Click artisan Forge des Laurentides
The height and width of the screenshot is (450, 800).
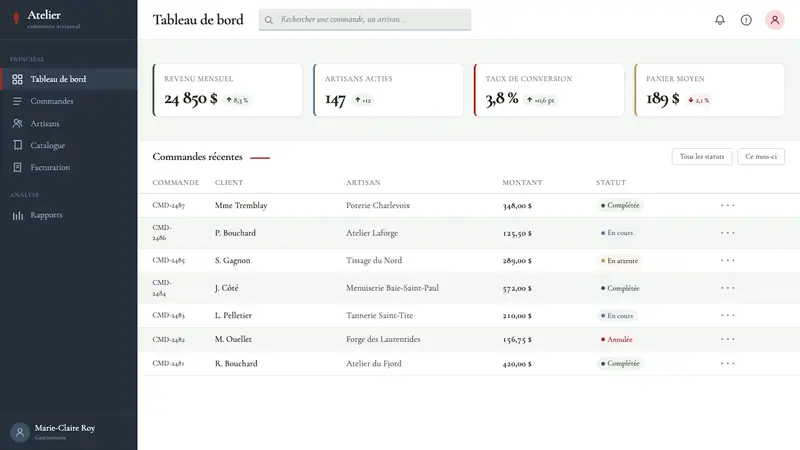coord(383,339)
